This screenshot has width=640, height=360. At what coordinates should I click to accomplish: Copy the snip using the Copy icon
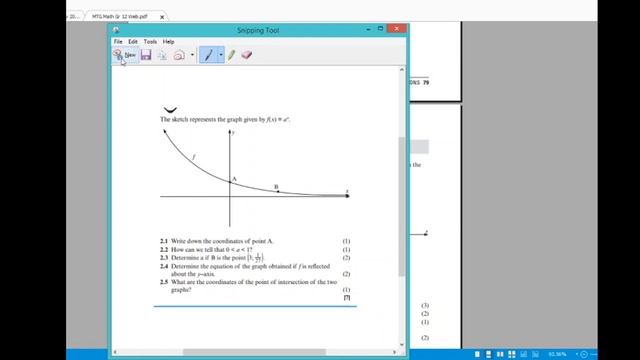pyautogui.click(x=162, y=55)
